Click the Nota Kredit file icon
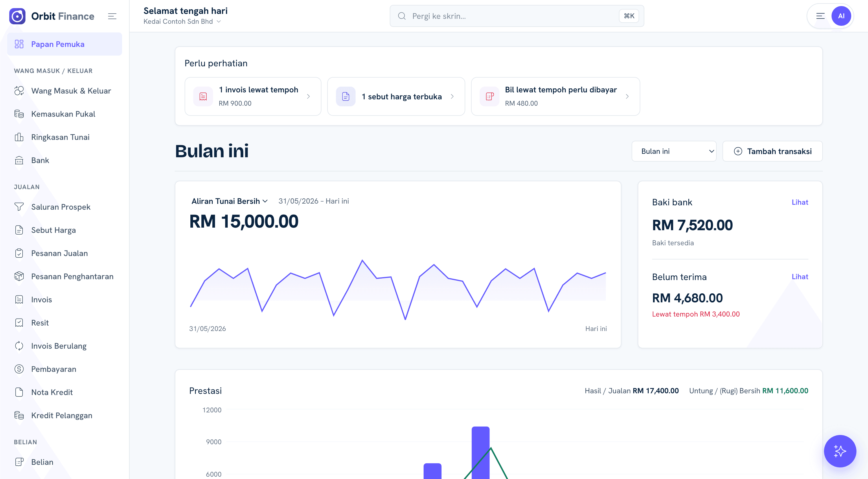 19,393
